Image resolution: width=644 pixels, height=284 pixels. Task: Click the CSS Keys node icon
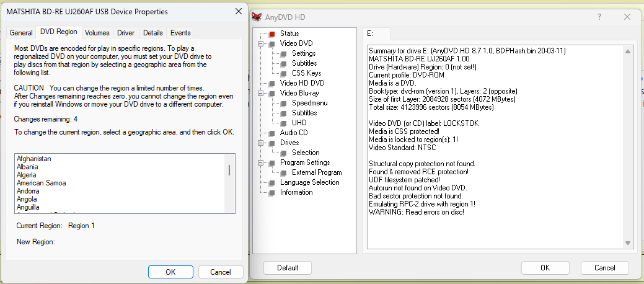(x=283, y=73)
